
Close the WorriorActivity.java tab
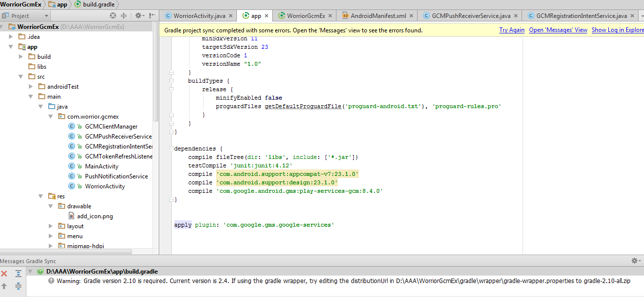[230, 16]
